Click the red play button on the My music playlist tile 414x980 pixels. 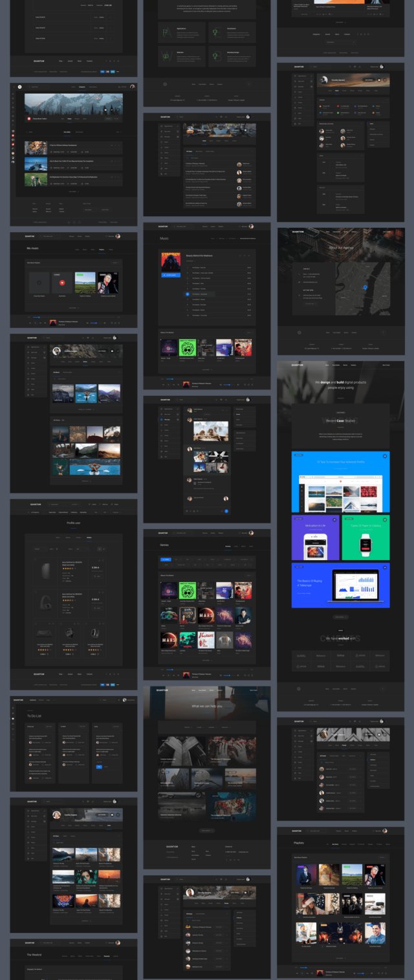[62, 282]
